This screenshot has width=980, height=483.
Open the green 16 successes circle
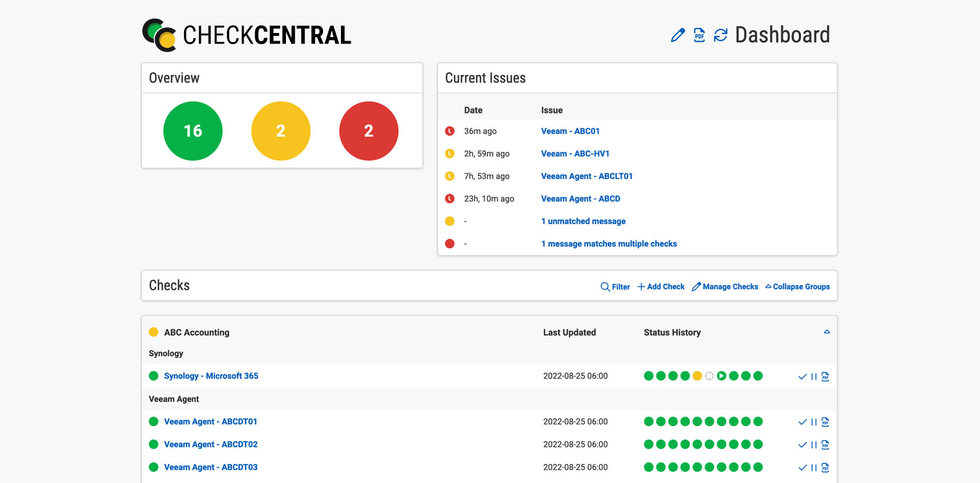[x=193, y=131]
